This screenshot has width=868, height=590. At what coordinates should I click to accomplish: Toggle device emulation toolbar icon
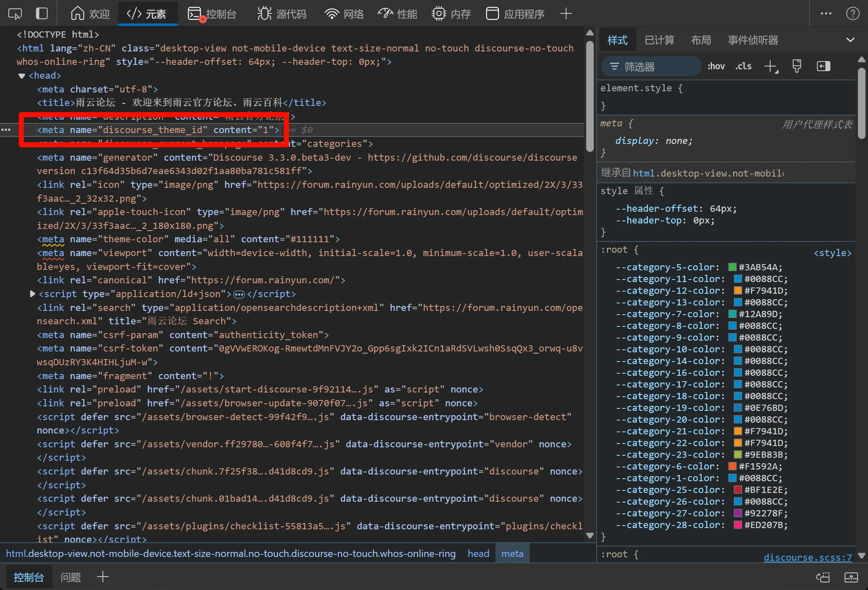tap(42, 14)
